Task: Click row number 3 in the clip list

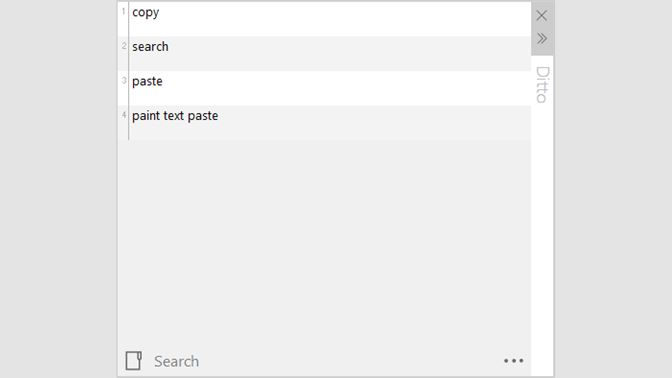Action: point(123,81)
